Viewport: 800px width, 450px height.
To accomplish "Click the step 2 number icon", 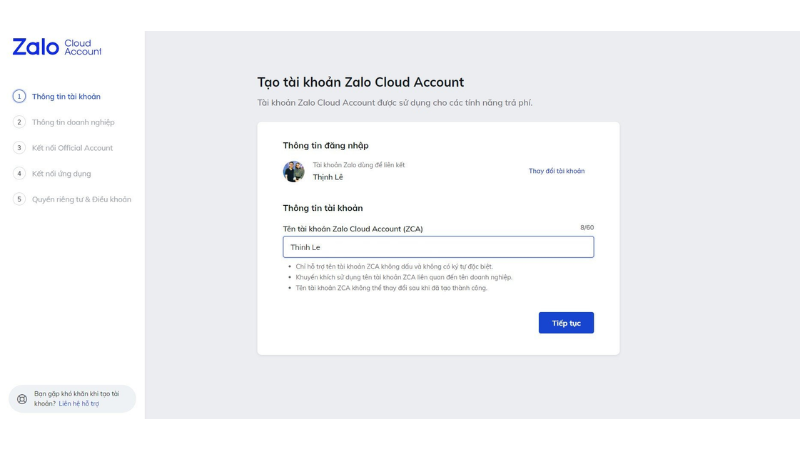I will coord(18,122).
